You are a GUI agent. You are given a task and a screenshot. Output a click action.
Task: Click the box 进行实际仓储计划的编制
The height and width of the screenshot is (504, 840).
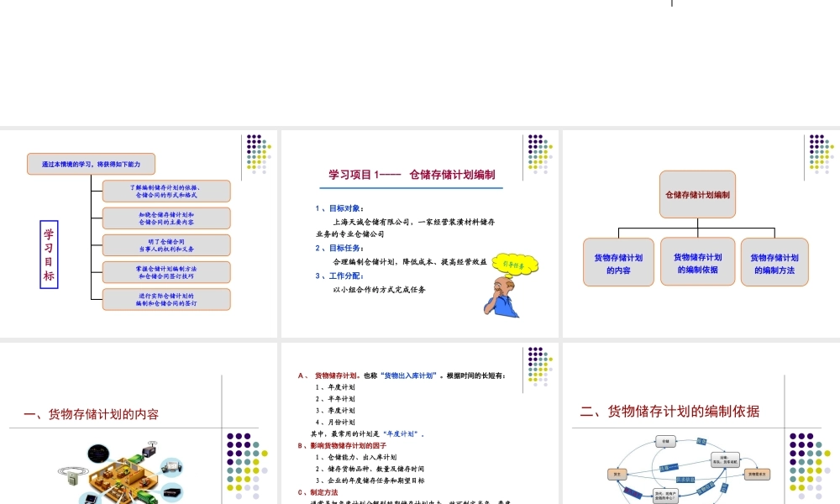pos(166,299)
